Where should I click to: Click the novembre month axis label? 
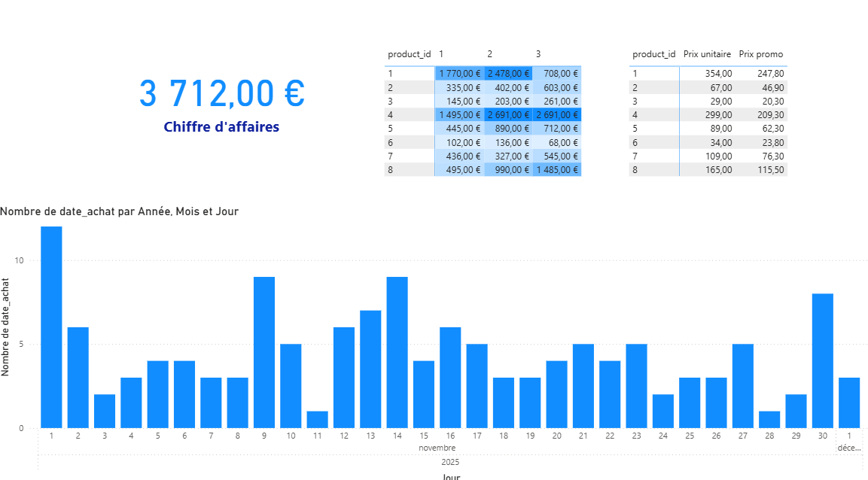(437, 448)
